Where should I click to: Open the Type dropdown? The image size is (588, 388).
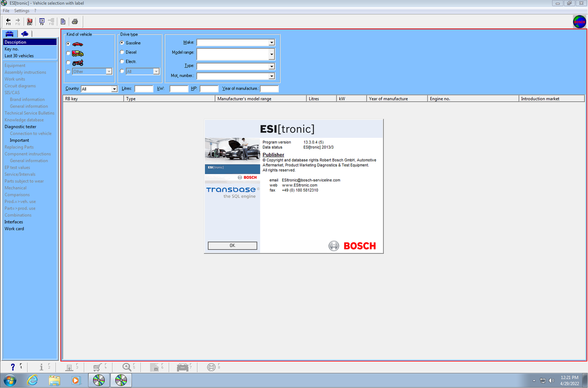click(x=272, y=66)
